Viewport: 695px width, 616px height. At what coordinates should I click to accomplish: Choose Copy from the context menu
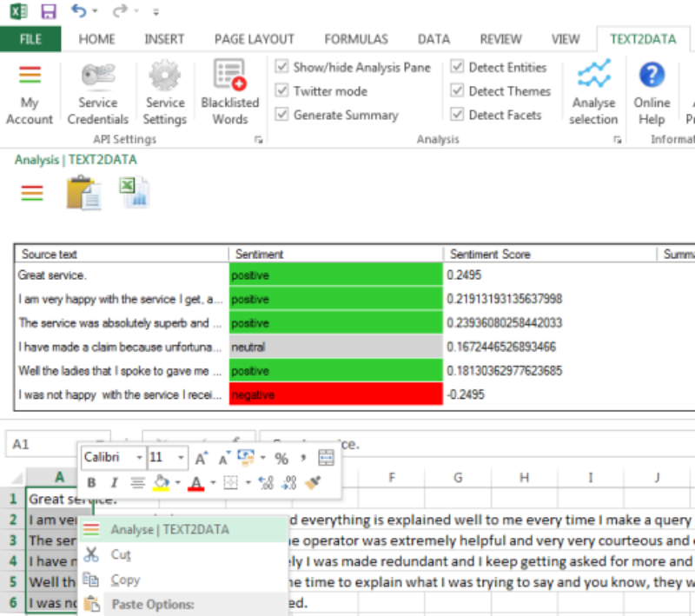(x=127, y=580)
